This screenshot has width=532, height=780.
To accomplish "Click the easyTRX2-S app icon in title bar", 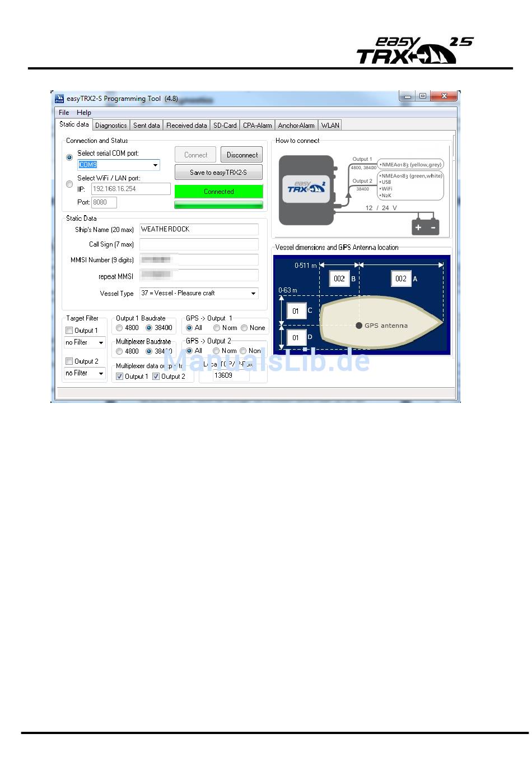I will pos(59,99).
